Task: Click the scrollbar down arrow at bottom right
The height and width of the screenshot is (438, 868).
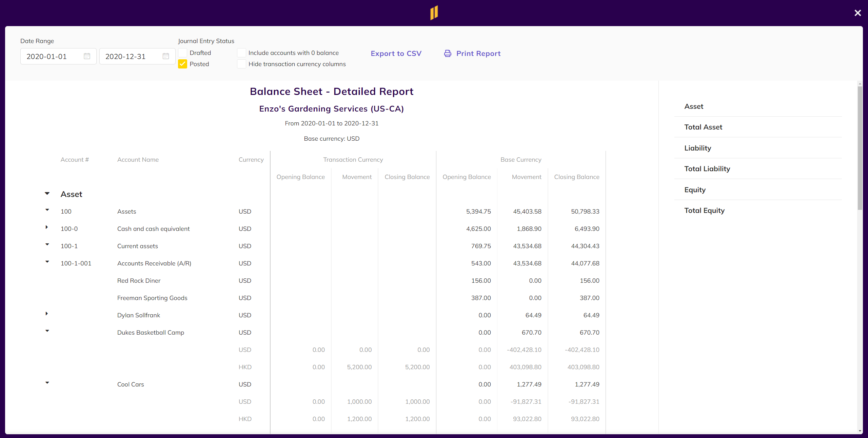Action: click(x=860, y=431)
